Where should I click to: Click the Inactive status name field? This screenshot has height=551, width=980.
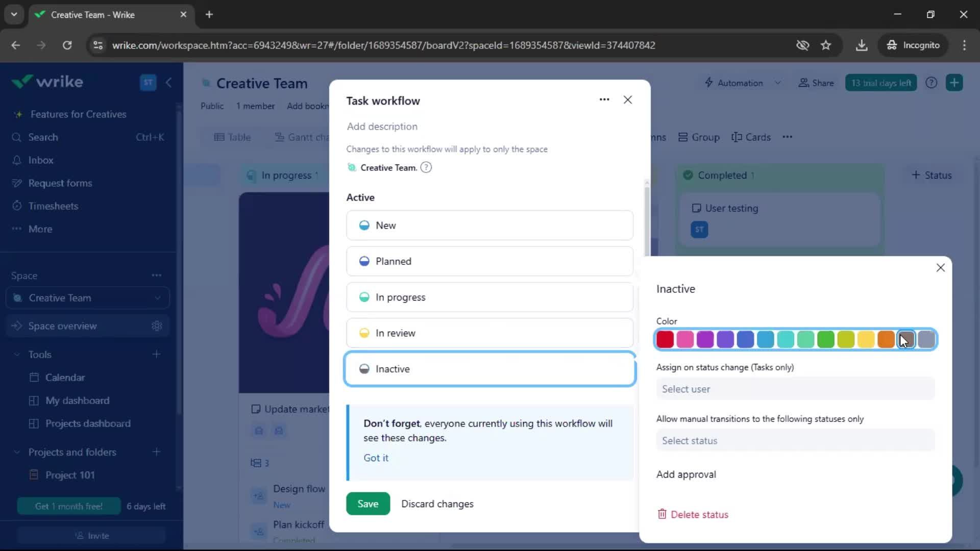[489, 369]
